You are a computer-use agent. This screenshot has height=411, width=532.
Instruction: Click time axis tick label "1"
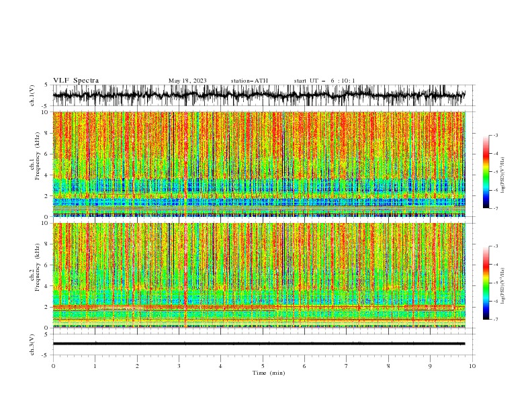pos(95,366)
